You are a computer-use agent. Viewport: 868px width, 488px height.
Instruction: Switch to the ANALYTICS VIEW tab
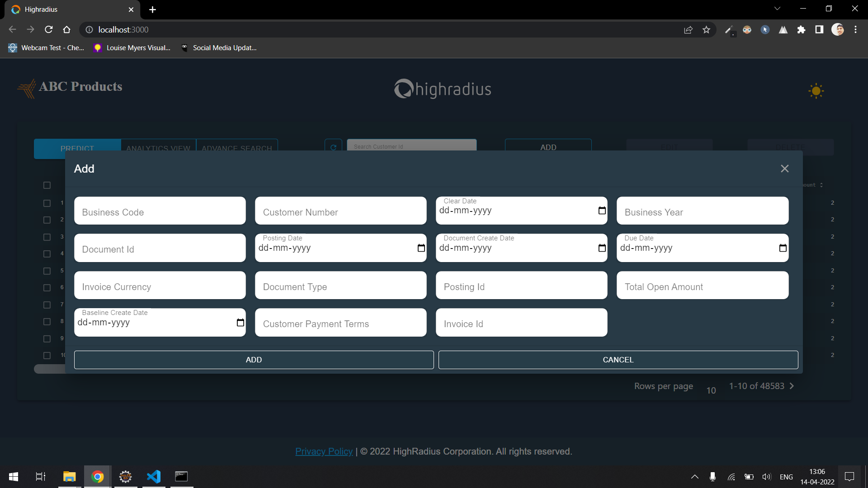tap(158, 148)
